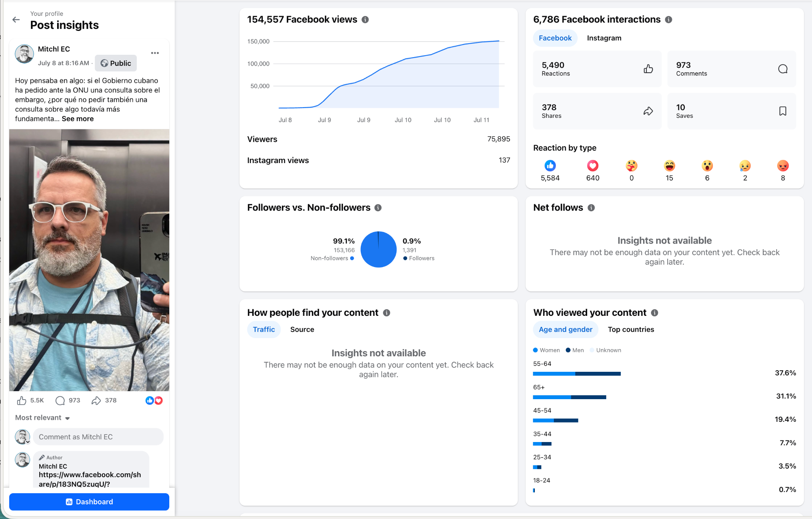Click the Haha reaction icon 15
Image resolution: width=812 pixels, height=519 pixels.
click(x=669, y=165)
